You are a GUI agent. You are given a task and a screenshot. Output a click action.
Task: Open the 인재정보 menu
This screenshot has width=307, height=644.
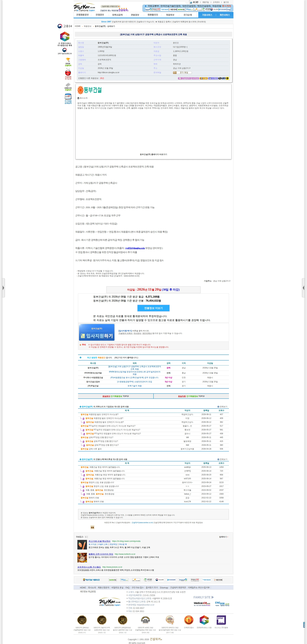[x=100, y=15]
